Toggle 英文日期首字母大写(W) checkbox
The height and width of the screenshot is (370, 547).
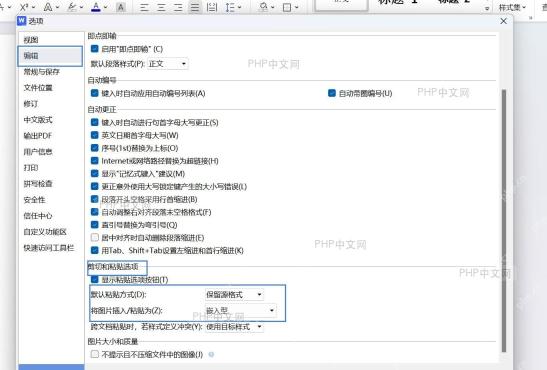pos(95,135)
